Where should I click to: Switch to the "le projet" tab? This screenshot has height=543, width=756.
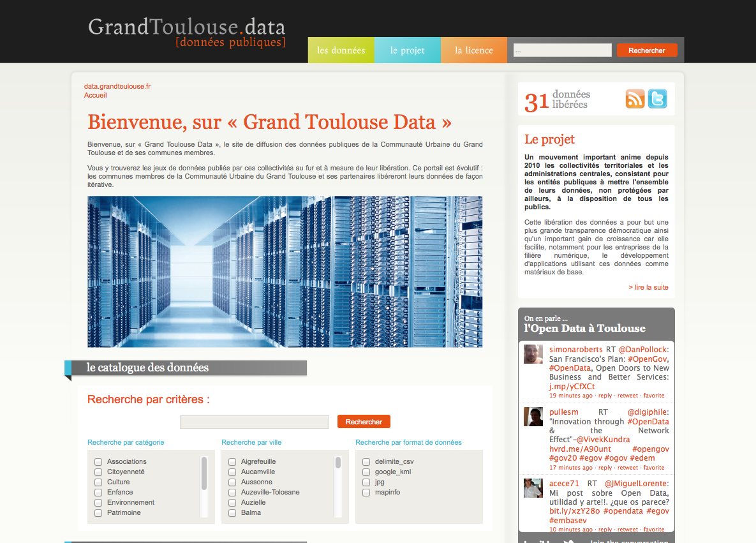pos(407,50)
